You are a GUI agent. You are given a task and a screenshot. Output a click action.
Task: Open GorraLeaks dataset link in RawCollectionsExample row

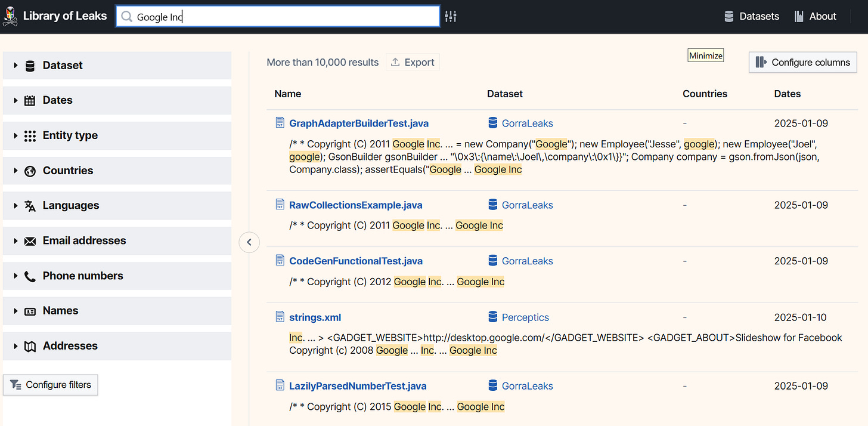coord(527,205)
